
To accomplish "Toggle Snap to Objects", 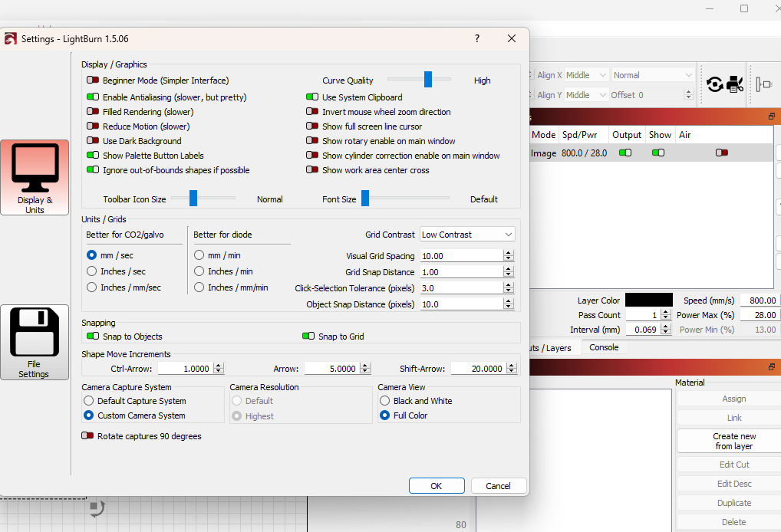I will 93,337.
